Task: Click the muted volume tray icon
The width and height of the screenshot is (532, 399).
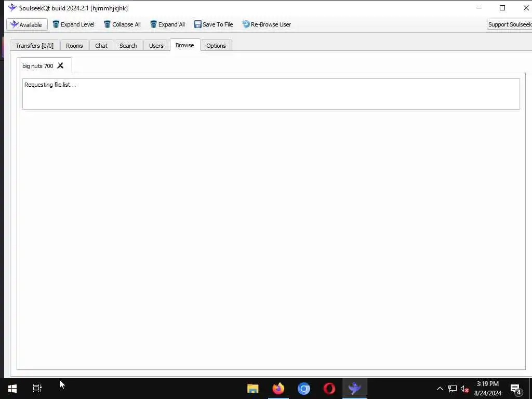Action: (x=465, y=389)
